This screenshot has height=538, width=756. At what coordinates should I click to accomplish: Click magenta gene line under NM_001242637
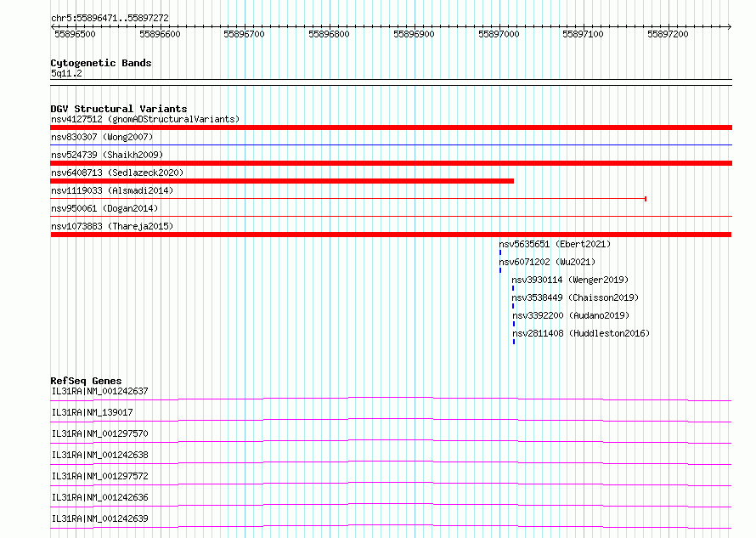(391, 399)
